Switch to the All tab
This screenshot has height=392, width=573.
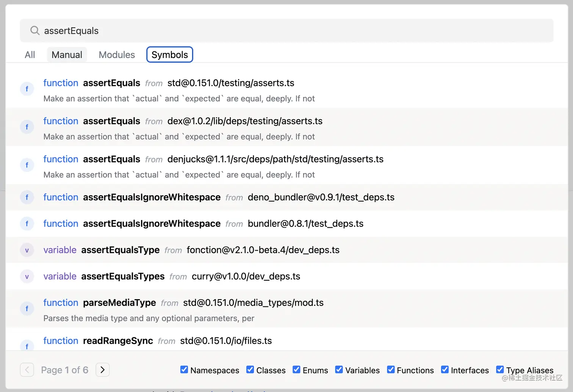coord(30,55)
